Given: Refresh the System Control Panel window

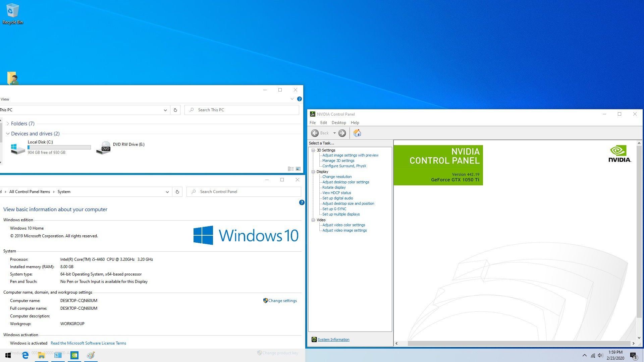Looking at the screenshot, I should coord(177,192).
